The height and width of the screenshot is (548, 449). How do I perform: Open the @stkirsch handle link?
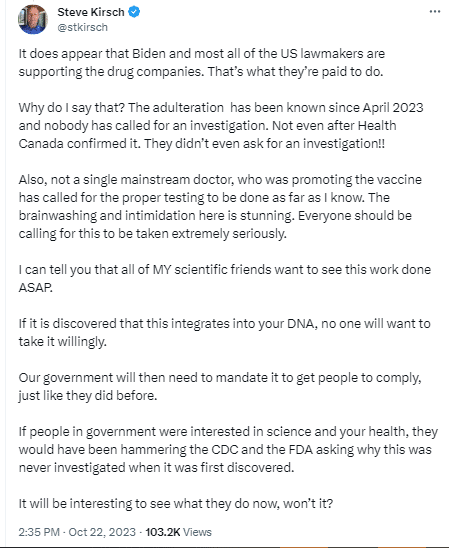tap(82, 27)
